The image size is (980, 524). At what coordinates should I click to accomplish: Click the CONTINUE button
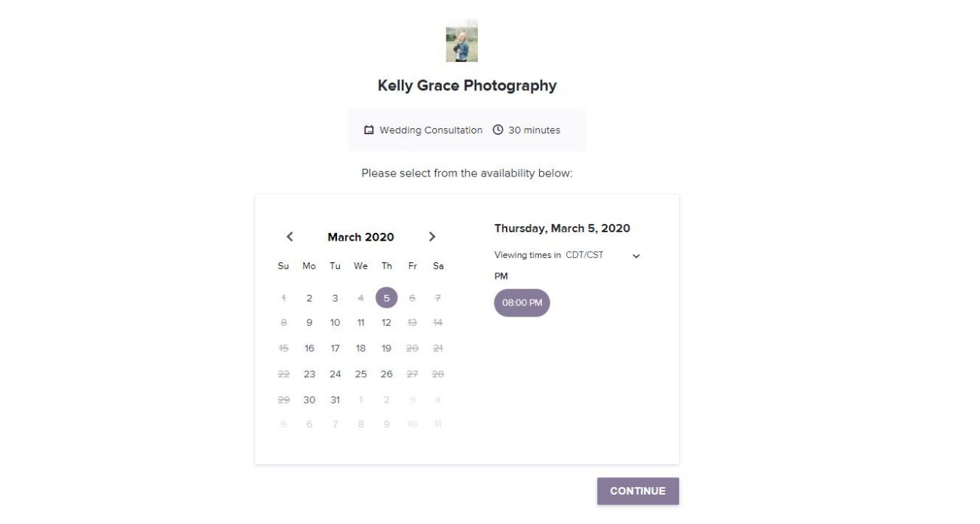tap(638, 491)
